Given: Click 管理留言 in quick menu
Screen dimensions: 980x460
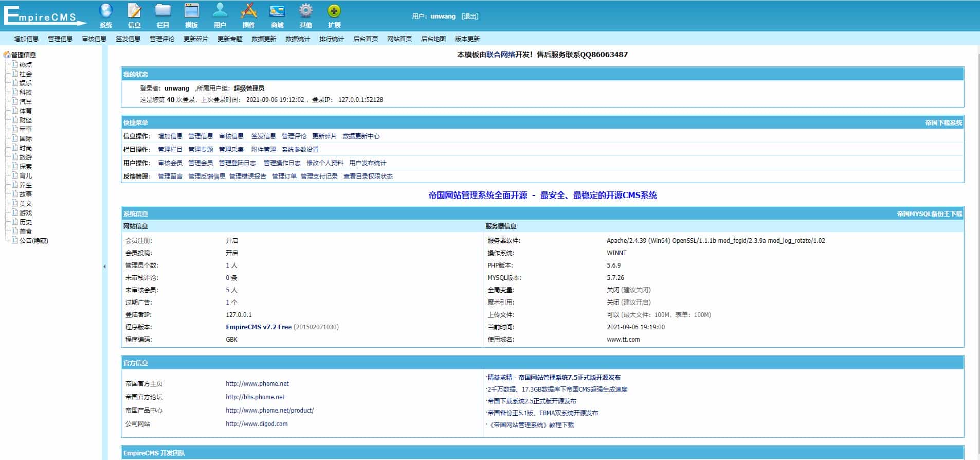Looking at the screenshot, I should tap(170, 176).
